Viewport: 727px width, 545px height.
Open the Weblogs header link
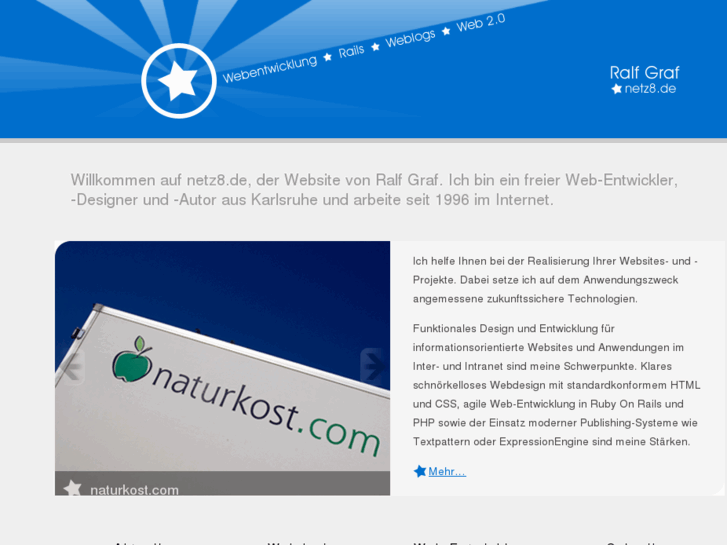(x=410, y=38)
